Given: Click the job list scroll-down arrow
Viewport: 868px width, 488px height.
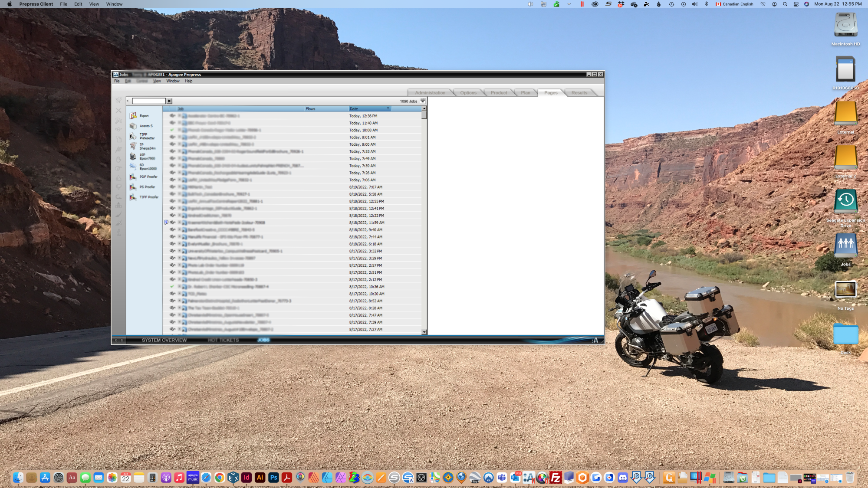Looking at the screenshot, I should 424,332.
